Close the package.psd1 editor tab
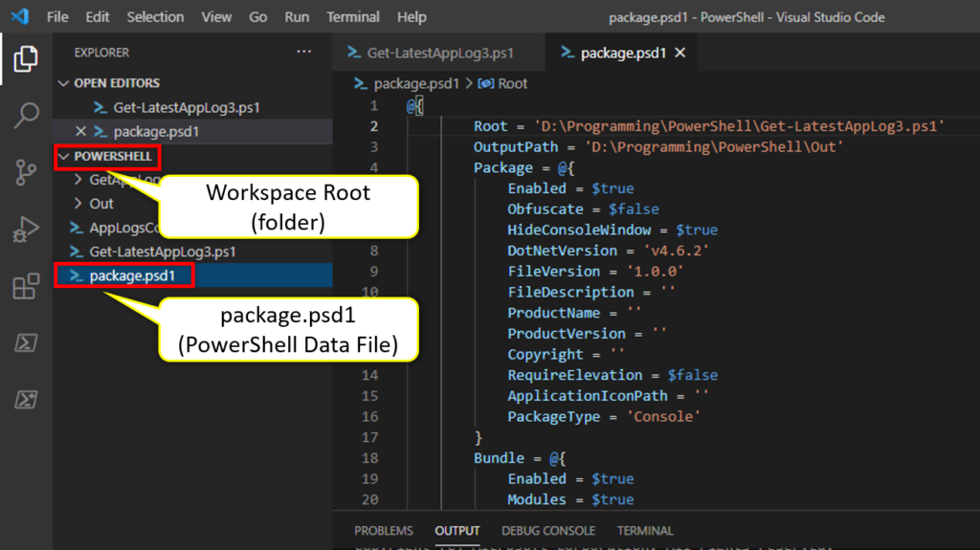This screenshot has width=980, height=550. [680, 53]
